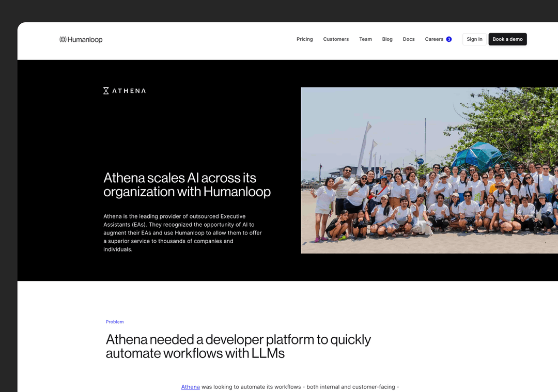Click the Humanloop logo icon
This screenshot has height=392, width=558.
click(x=63, y=39)
